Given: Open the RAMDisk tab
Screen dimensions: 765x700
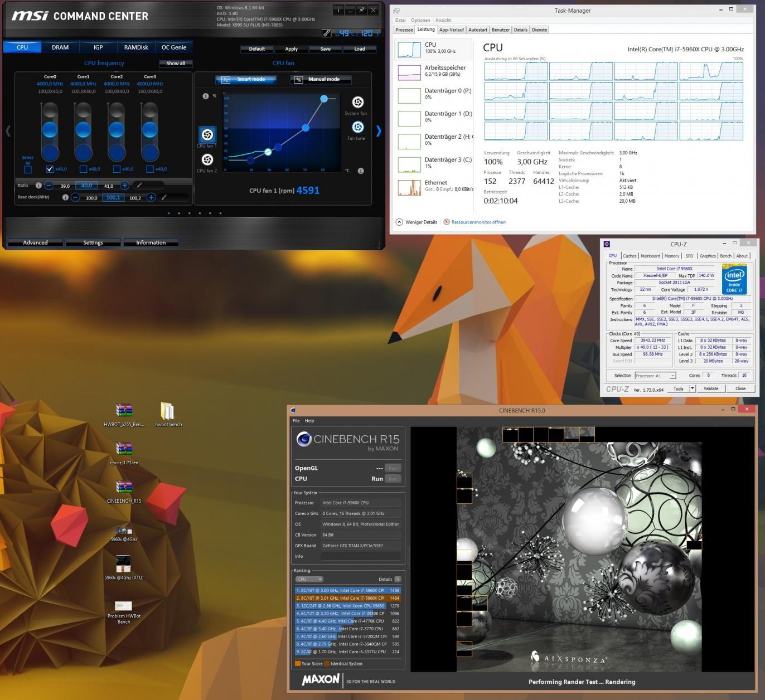Looking at the screenshot, I should pyautogui.click(x=136, y=47).
